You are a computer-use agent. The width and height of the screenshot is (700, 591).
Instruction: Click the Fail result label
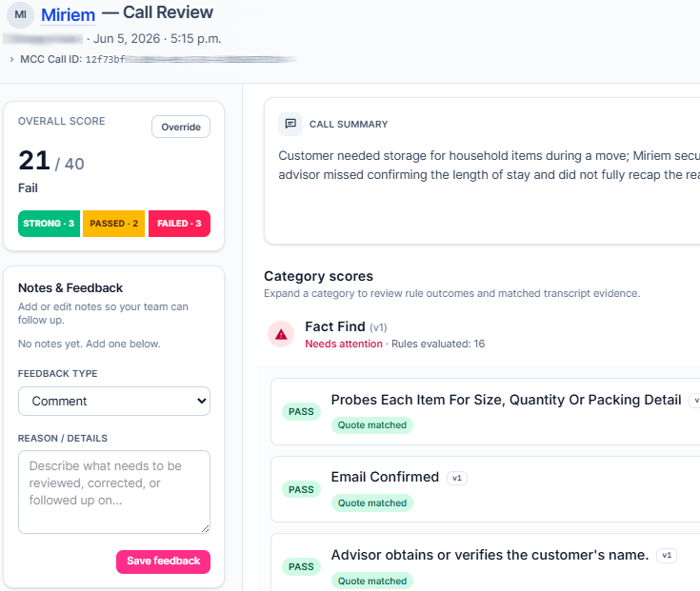28,188
